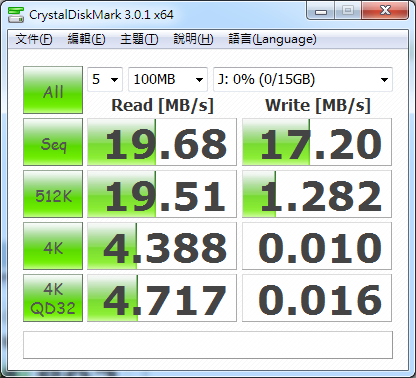The width and height of the screenshot is (416, 378).
Task: Close the CrystalDiskMark window
Action: [385, 11]
